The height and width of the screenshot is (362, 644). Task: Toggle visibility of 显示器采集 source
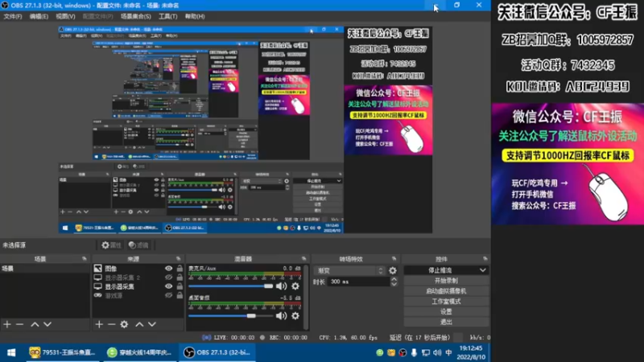click(x=168, y=286)
